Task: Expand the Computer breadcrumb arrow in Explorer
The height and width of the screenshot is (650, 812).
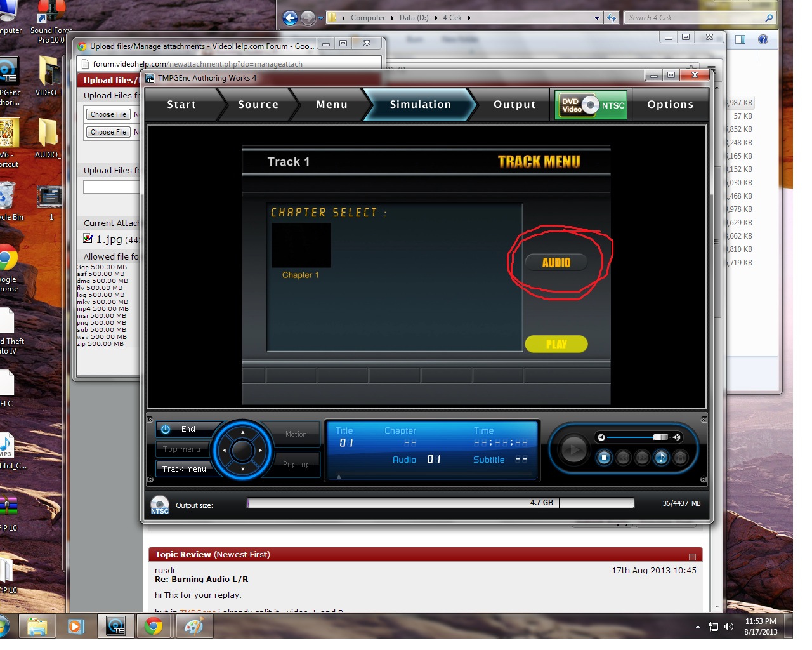Action: point(393,18)
